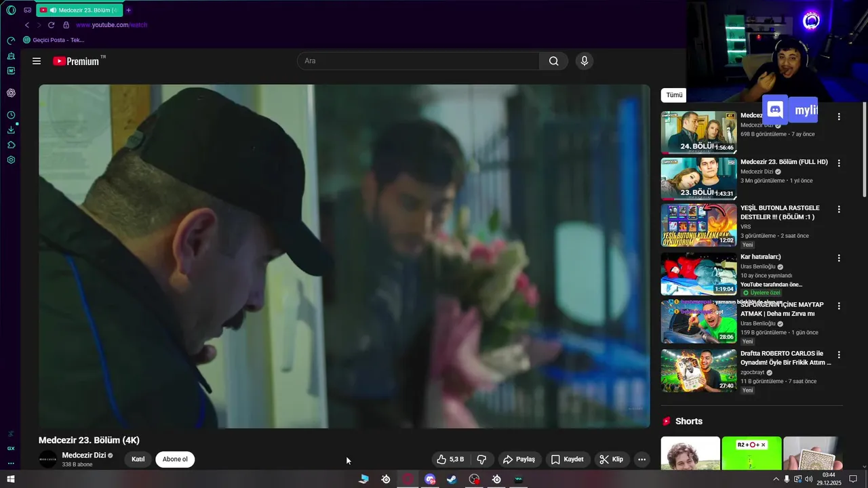The image size is (868, 488).
Task: Open the ChatGPT sidebar icon
Action: point(11,93)
